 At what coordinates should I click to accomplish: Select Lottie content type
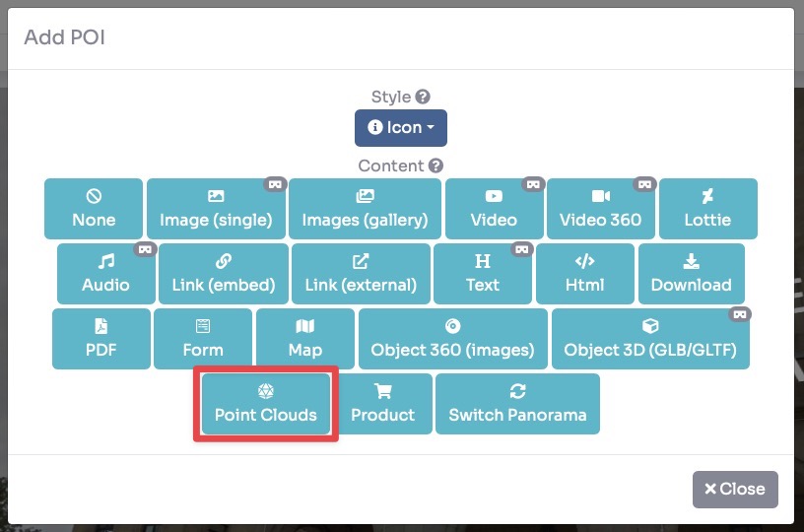(x=708, y=209)
